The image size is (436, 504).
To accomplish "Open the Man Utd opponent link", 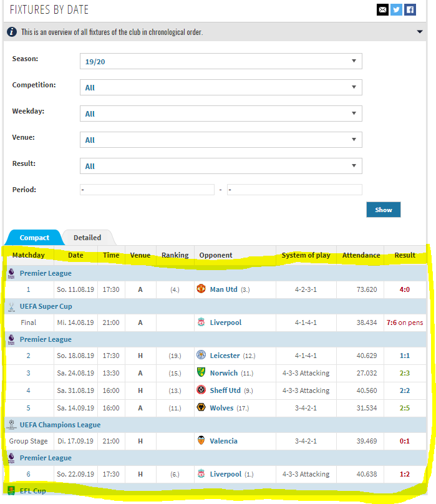I will 223,289.
